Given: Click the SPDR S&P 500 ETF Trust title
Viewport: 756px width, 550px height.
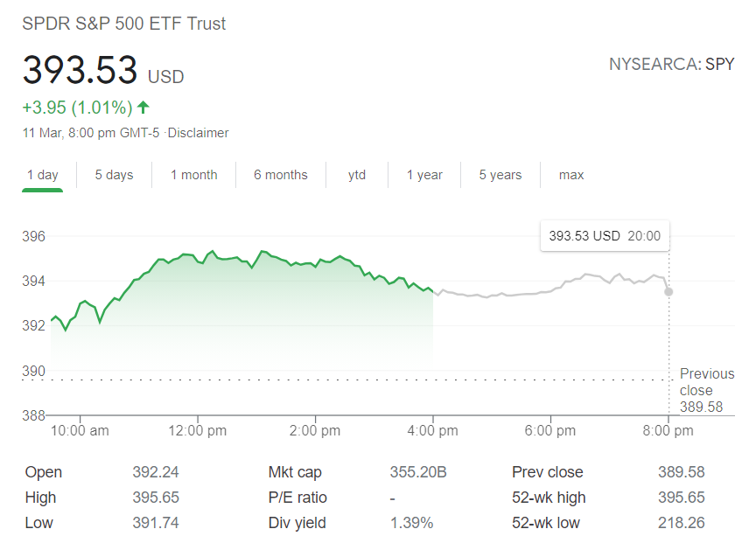Looking at the screenshot, I should pyautogui.click(x=123, y=24).
